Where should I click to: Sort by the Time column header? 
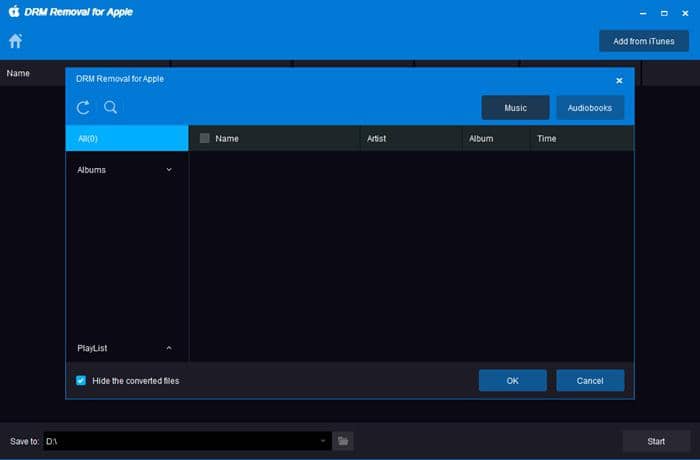pyautogui.click(x=582, y=138)
